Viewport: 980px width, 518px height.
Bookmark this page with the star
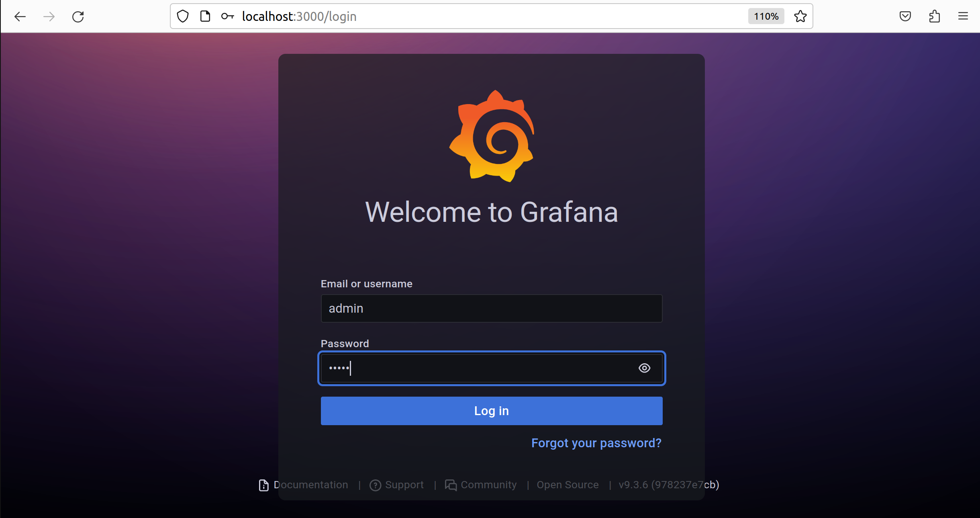coord(800,16)
